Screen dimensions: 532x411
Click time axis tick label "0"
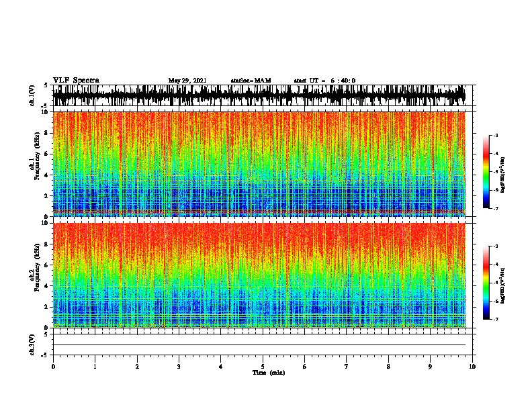coord(53,367)
